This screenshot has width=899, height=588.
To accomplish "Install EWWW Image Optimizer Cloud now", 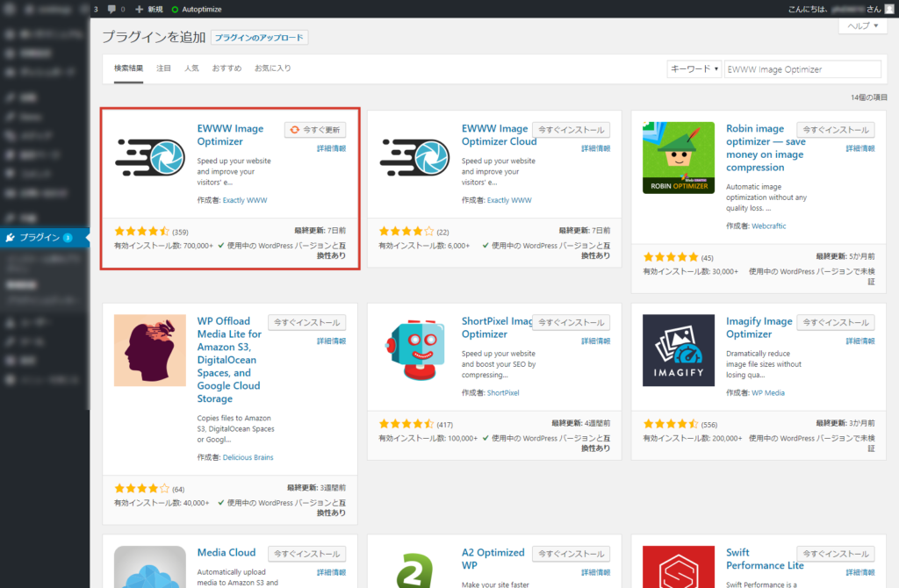I will pyautogui.click(x=571, y=130).
